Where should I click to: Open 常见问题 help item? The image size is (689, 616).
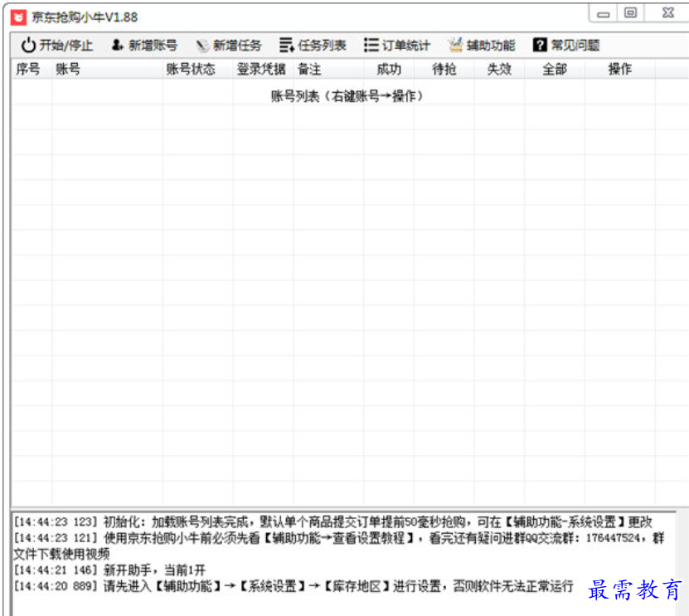point(566,45)
